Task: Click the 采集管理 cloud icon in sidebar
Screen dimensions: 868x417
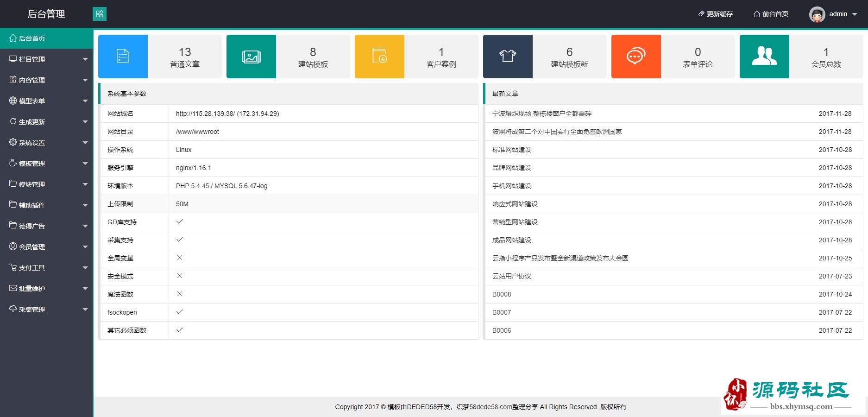Action: tap(13, 309)
